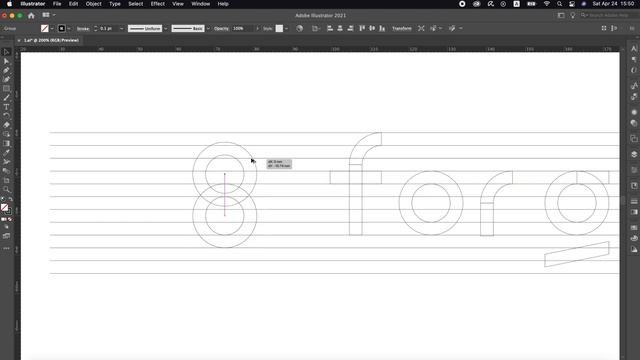Change the screen mode button
This screenshot has width=640, height=360.
click(6, 236)
